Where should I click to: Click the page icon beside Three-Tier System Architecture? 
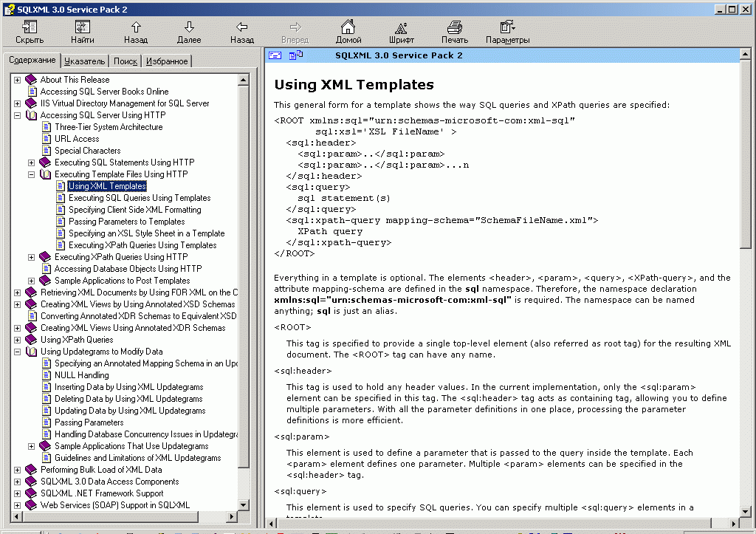47,127
